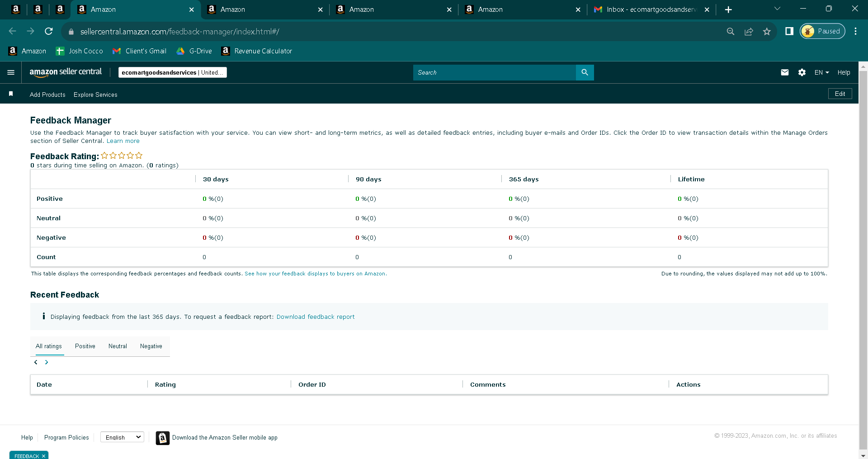Click the browser share page icon

(749, 31)
